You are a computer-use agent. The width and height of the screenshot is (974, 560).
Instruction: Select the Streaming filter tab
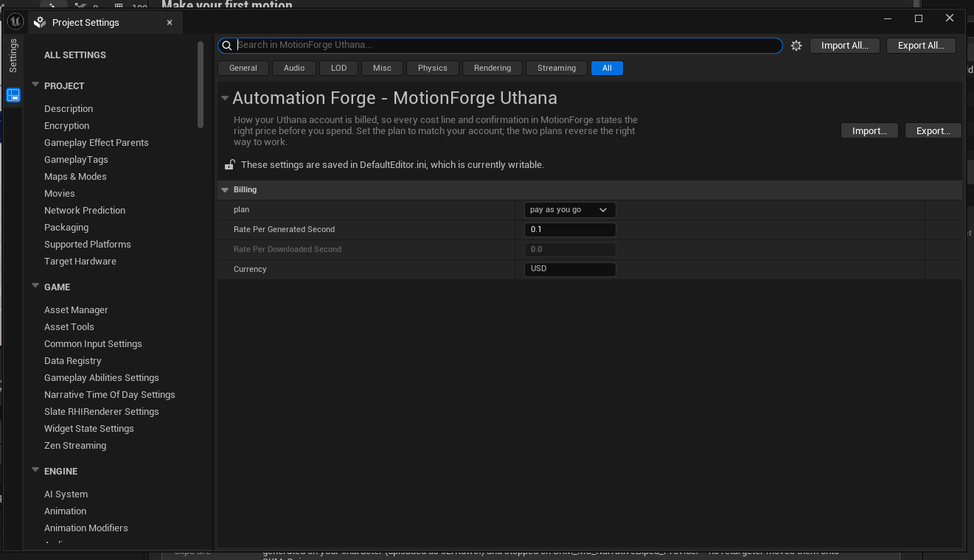tap(557, 68)
